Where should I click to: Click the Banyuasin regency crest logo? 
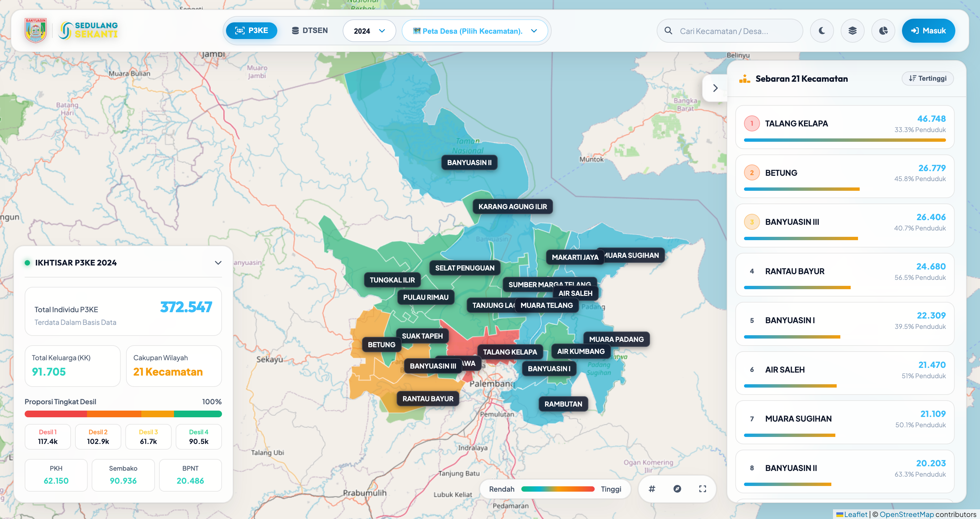point(35,30)
